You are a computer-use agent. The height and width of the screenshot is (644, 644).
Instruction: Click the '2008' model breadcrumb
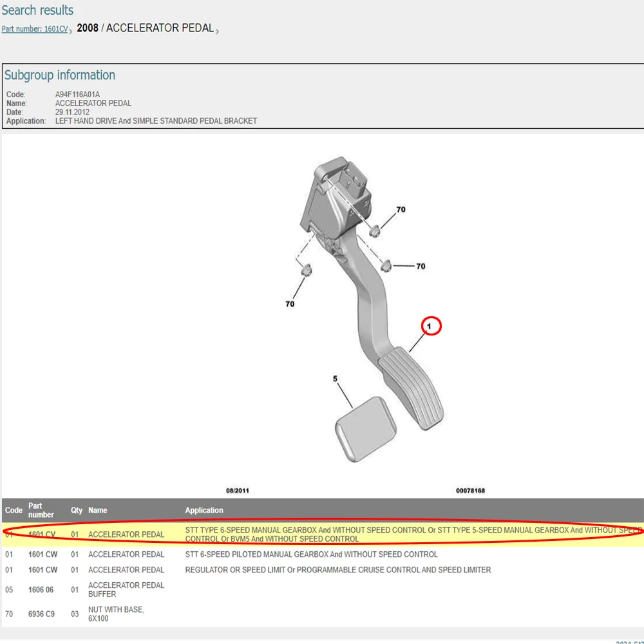88,28
